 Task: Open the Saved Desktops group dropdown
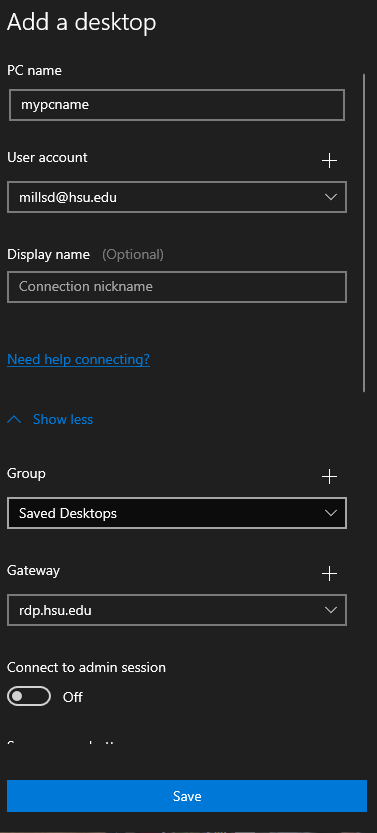(x=177, y=513)
